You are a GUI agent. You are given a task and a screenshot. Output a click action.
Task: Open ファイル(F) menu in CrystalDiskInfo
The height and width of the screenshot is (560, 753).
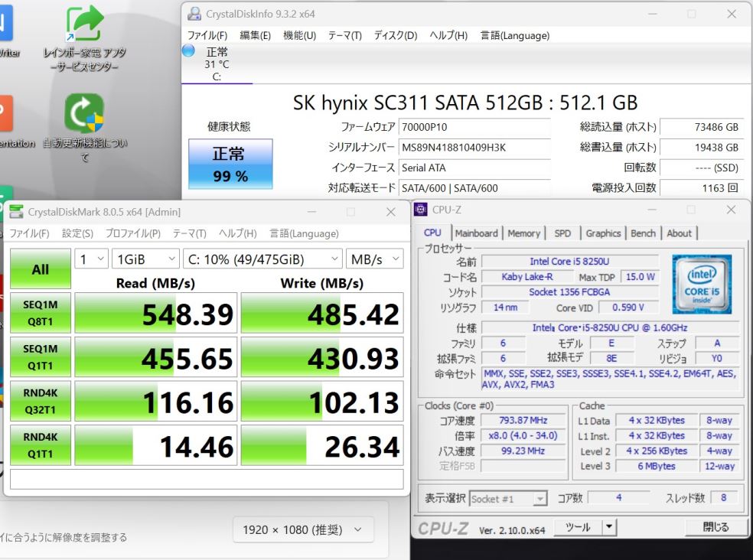tap(207, 35)
